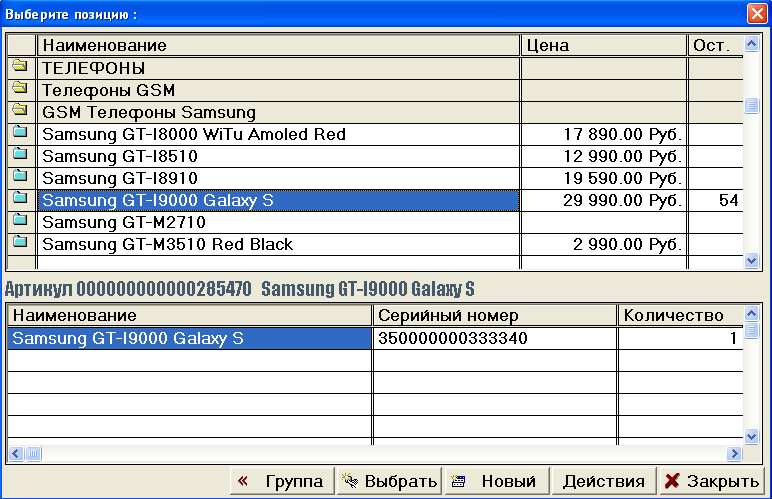Open the GSM Телефоны Samsung folder icon
The width and height of the screenshot is (772, 499).
coord(20,110)
